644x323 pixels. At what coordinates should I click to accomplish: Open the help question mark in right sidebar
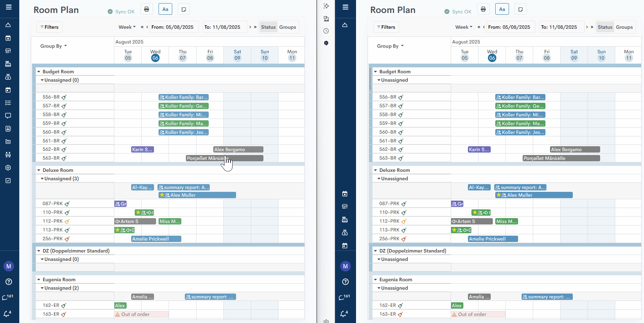click(345, 282)
